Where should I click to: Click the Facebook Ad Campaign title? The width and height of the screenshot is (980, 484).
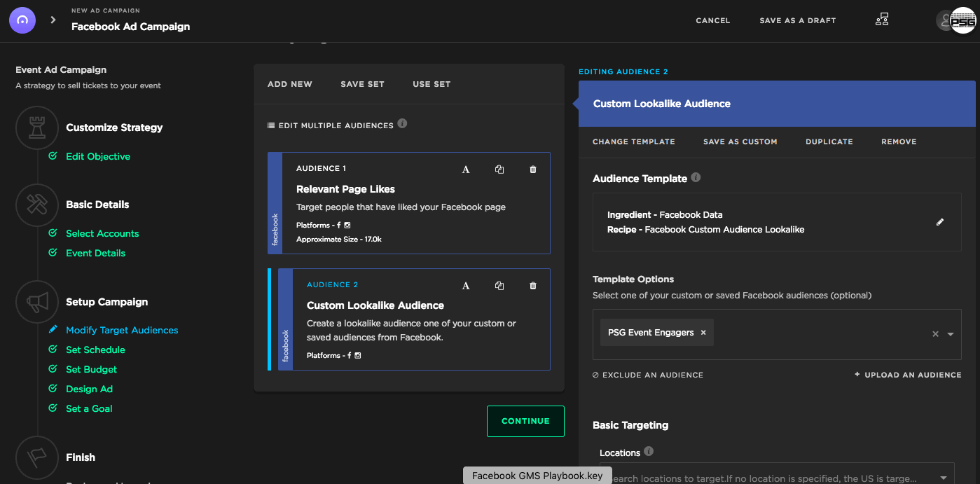click(130, 27)
